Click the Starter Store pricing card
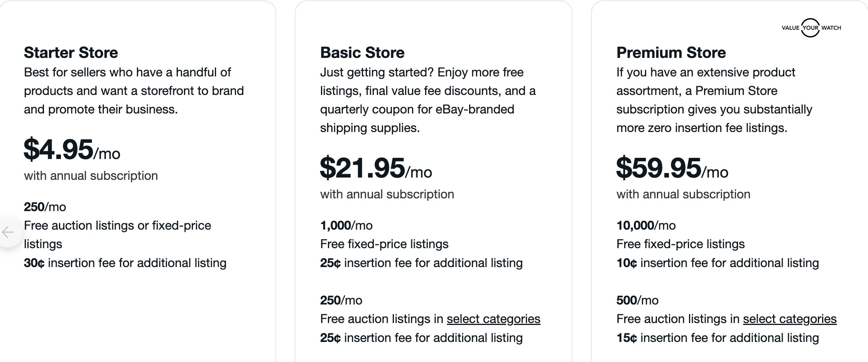Viewport: 868px width, 362px height. pyautogui.click(x=139, y=181)
